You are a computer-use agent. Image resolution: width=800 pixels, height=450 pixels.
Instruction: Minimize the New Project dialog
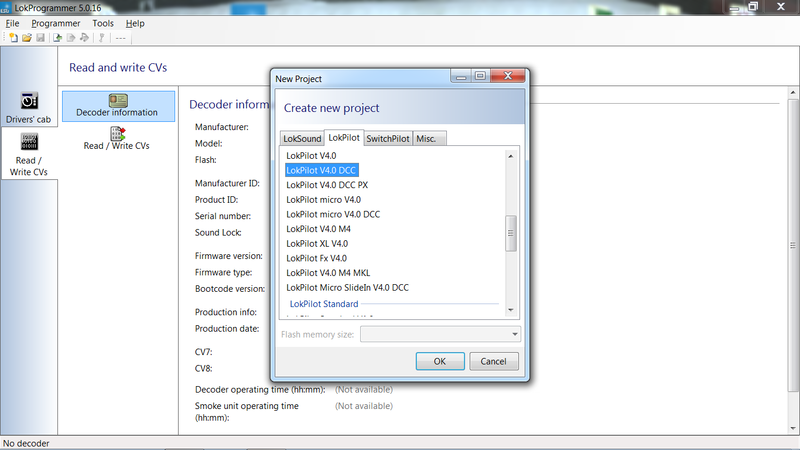461,77
